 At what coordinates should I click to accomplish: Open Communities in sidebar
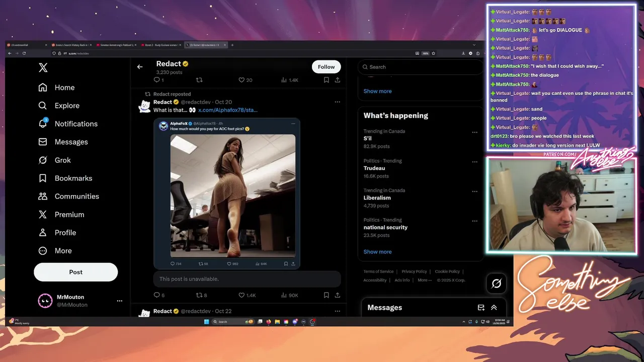pyautogui.click(x=69, y=196)
